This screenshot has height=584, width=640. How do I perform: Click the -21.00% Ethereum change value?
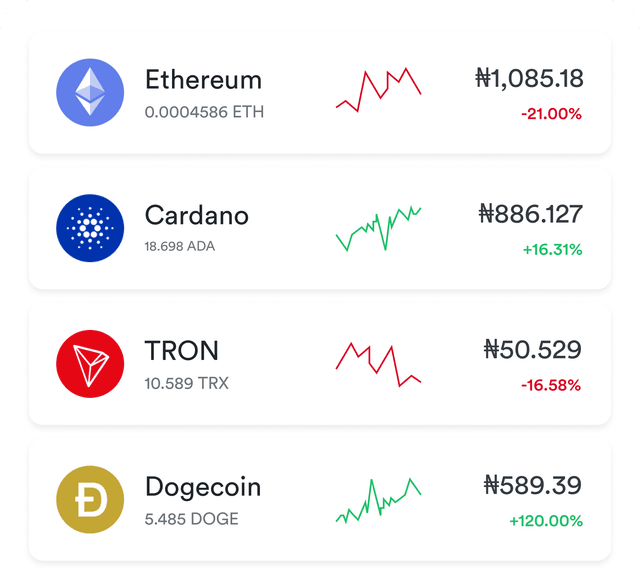coord(551,114)
